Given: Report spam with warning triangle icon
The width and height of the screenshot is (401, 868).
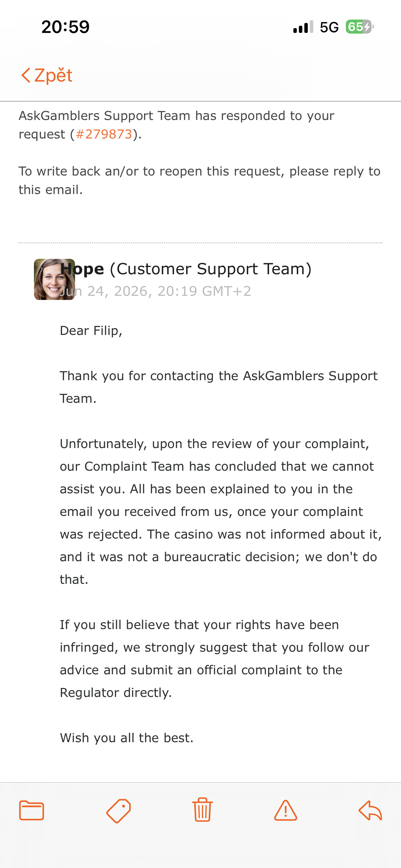Looking at the screenshot, I should (x=285, y=810).
